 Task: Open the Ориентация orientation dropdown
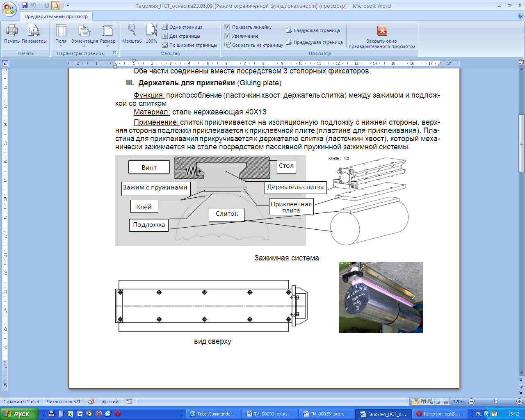click(x=84, y=35)
